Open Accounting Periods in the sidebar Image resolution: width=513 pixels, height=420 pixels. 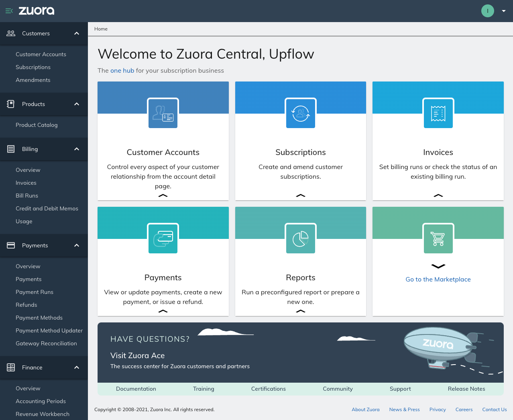pyautogui.click(x=41, y=401)
